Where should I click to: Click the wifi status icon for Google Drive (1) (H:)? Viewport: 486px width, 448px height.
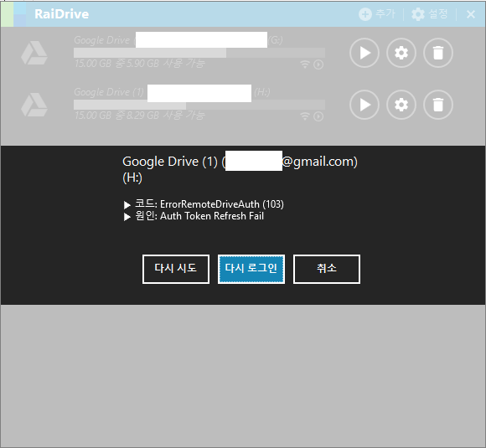coord(305,116)
